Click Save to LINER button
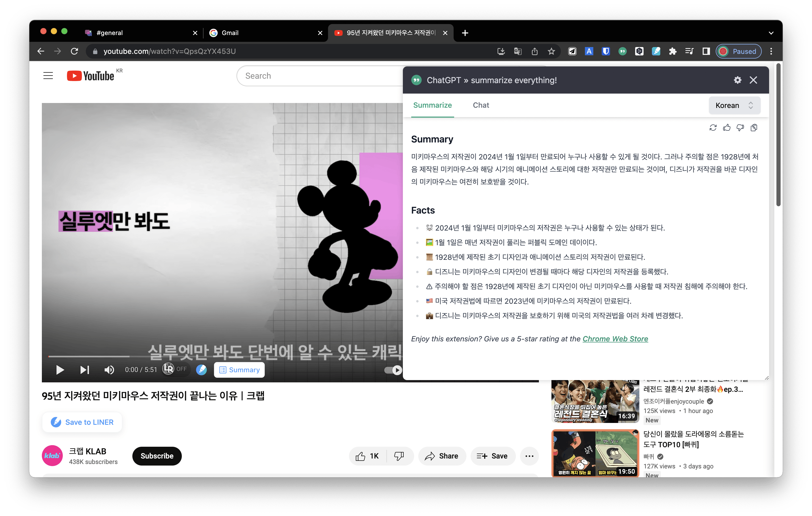The image size is (812, 516). (82, 422)
